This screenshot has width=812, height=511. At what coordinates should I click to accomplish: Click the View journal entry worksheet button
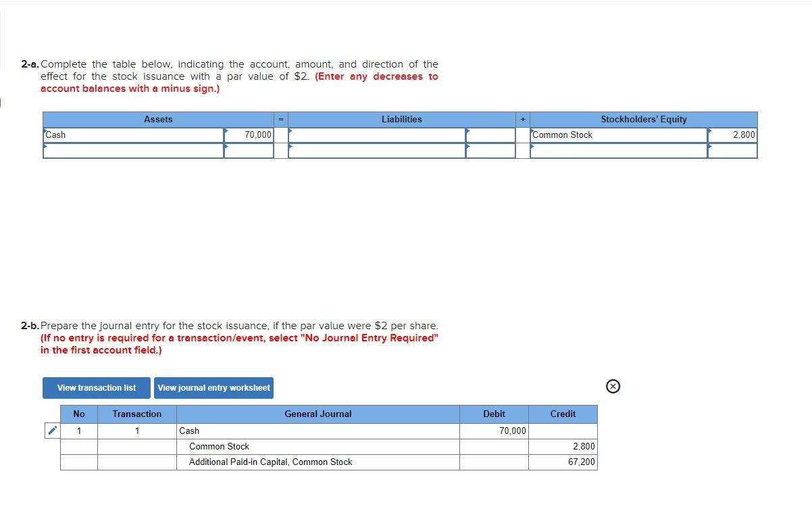point(213,387)
